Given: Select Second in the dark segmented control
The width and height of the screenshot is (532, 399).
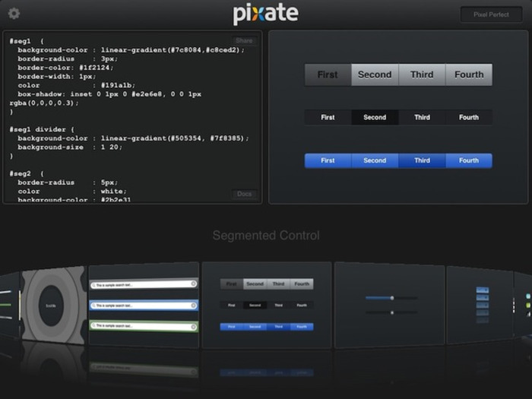Looking at the screenshot, I should [375, 117].
